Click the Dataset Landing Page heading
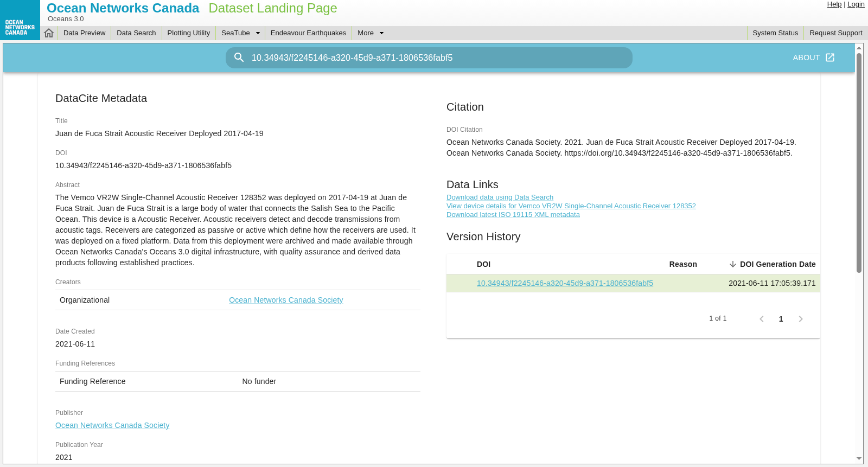The height and width of the screenshot is (467, 868). tap(273, 8)
